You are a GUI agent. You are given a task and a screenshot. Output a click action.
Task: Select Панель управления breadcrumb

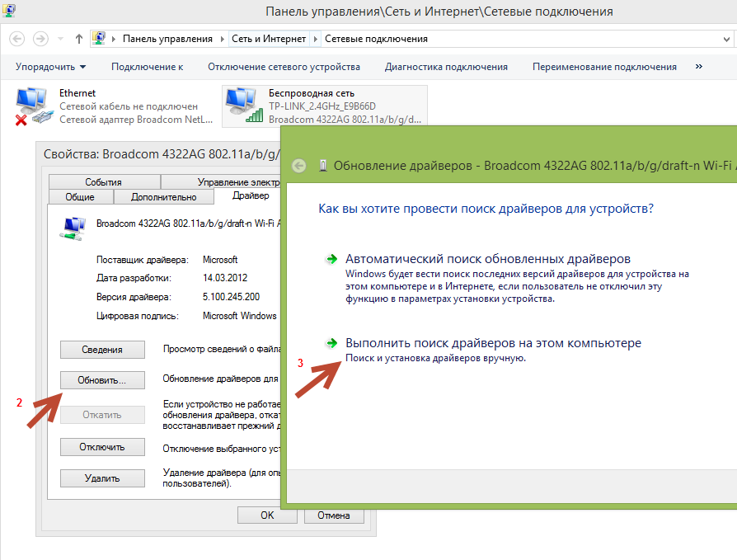[167, 39]
